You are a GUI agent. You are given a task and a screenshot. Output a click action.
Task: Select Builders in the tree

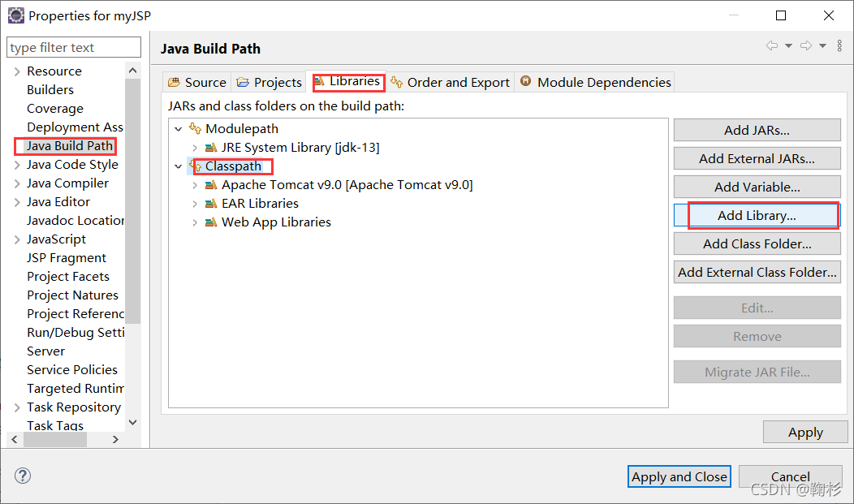(x=50, y=90)
